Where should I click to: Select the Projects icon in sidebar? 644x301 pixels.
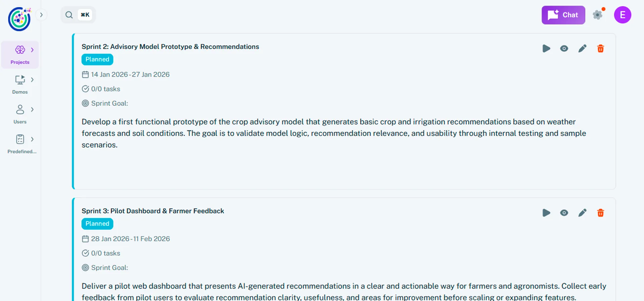20,50
